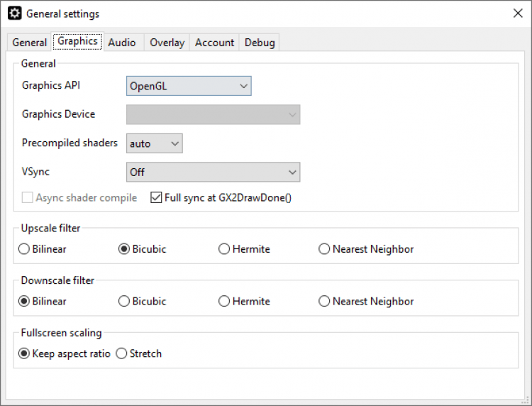Click the Graphics tab
This screenshot has height=406, width=532.
pos(77,41)
